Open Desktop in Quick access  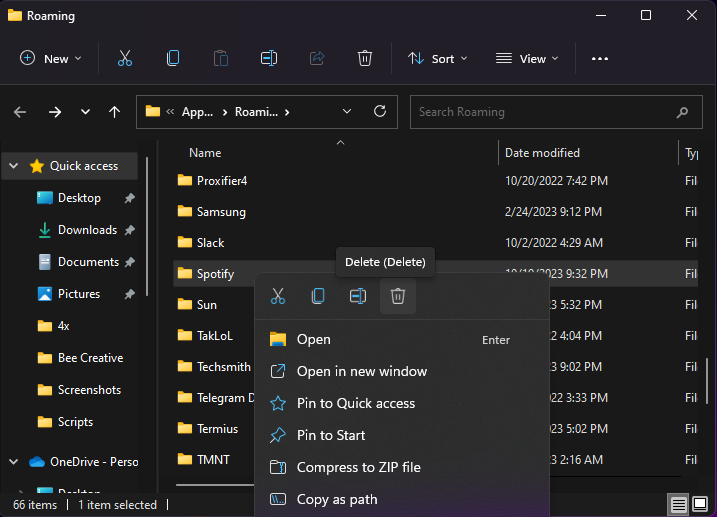79,198
